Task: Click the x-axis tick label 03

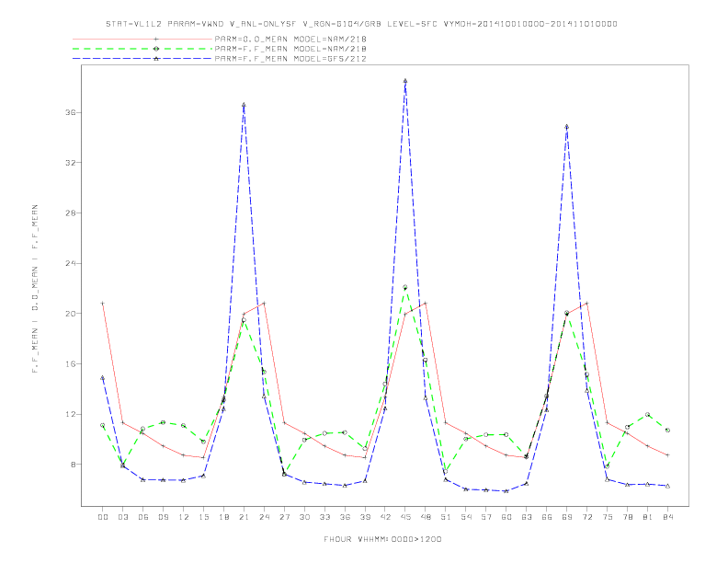Action: [x=122, y=517]
